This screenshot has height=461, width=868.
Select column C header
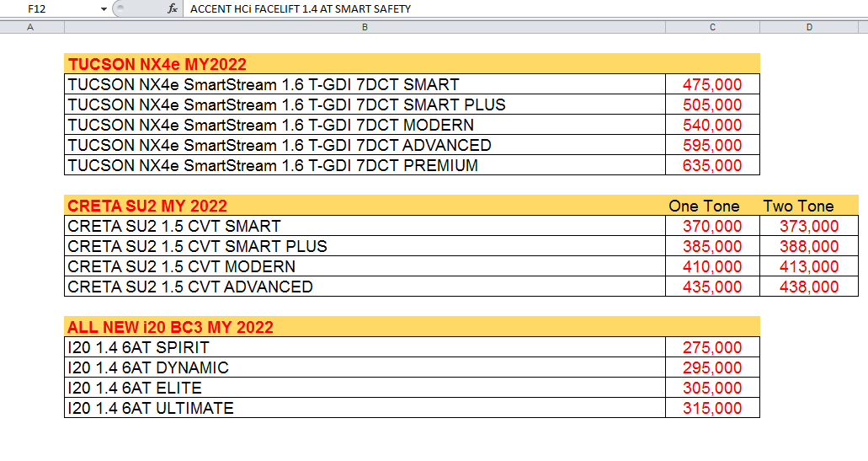click(x=712, y=27)
